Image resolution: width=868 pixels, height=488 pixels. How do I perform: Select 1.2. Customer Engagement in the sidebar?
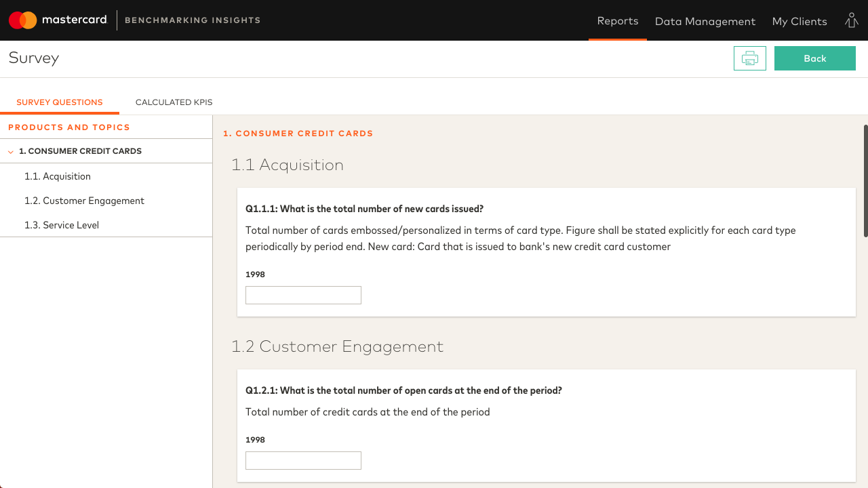pyautogui.click(x=84, y=201)
